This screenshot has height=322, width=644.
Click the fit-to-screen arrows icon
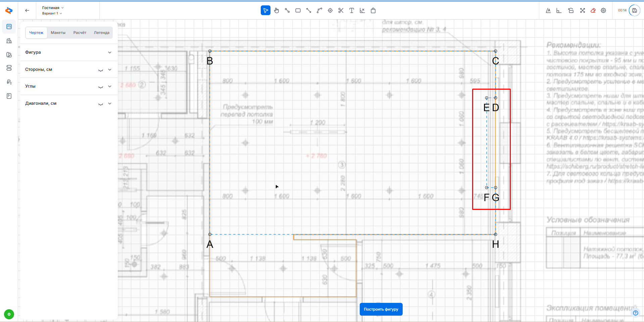(x=583, y=10)
